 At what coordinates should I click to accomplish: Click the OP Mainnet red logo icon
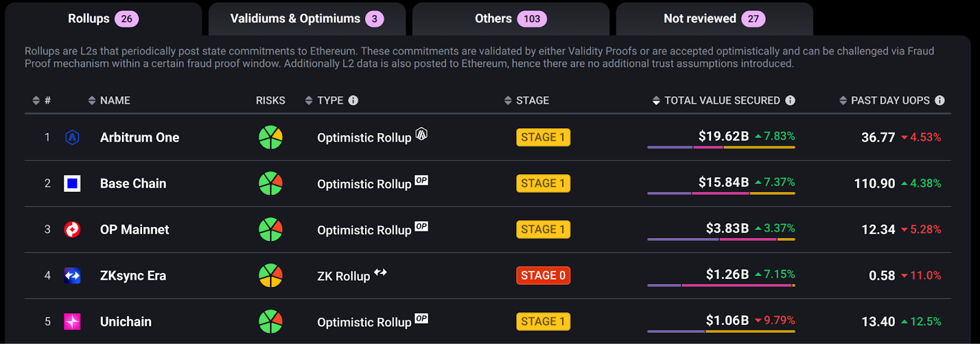coord(72,229)
